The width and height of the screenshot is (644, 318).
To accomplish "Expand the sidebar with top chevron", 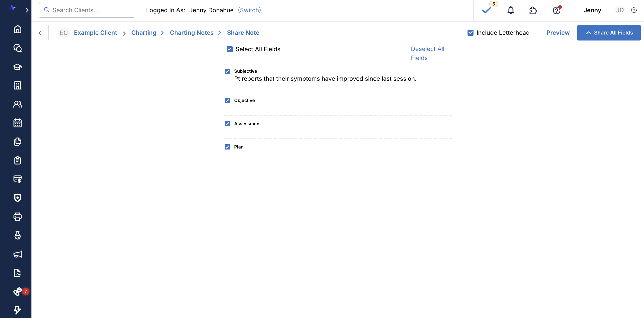I will click(x=27, y=10).
